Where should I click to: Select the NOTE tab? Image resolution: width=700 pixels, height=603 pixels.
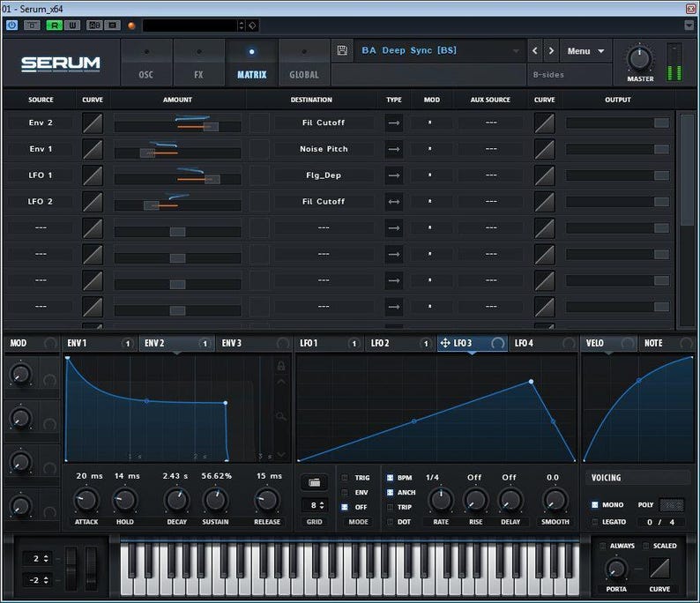[x=666, y=343]
